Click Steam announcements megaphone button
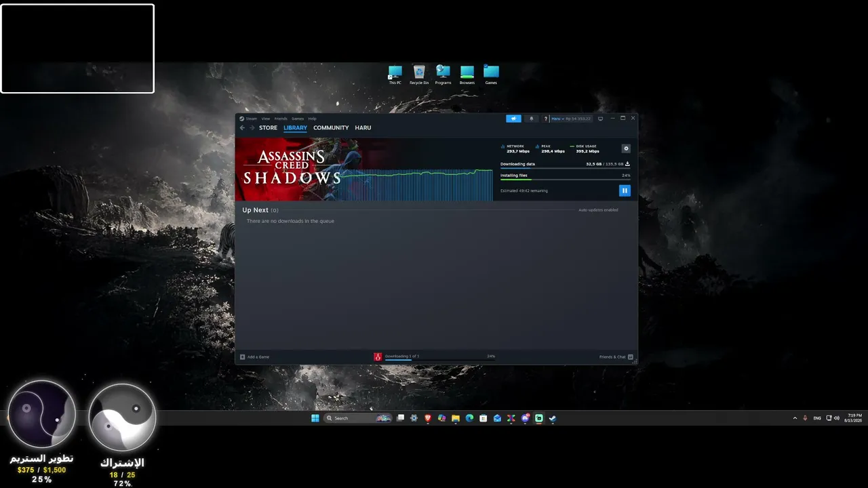Image resolution: width=868 pixels, height=488 pixels. coord(513,119)
